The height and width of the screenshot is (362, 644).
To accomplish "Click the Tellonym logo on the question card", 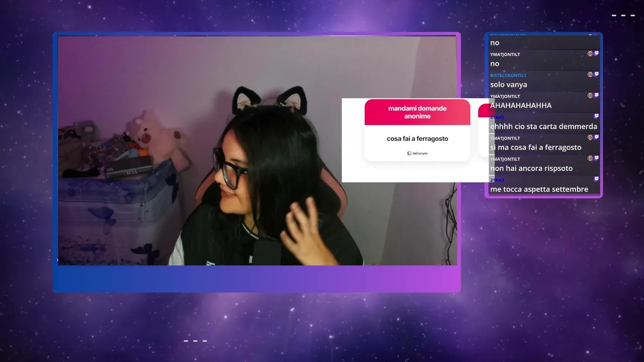I will [417, 153].
